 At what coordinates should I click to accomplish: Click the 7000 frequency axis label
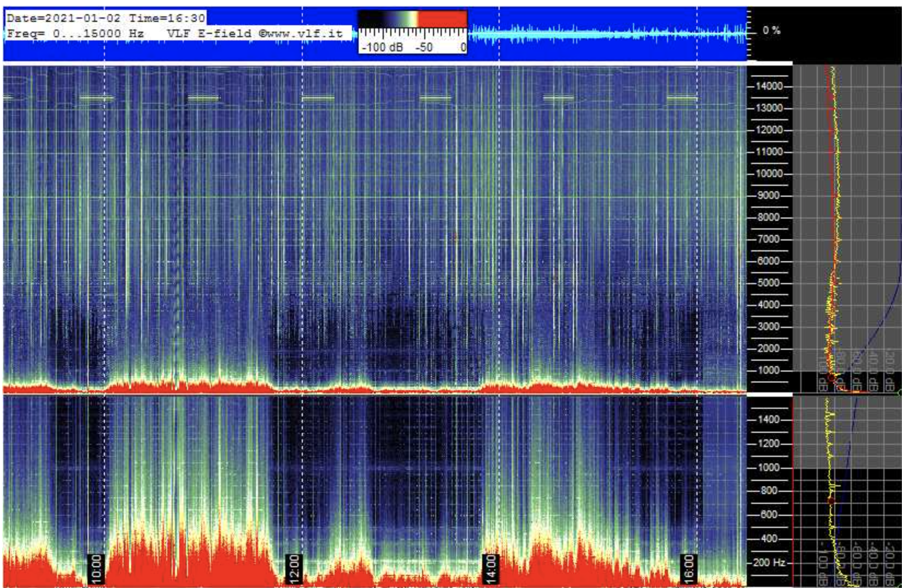pos(768,239)
